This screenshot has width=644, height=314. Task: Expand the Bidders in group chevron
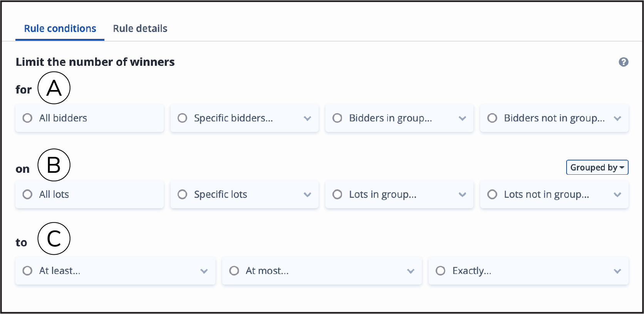tap(463, 118)
